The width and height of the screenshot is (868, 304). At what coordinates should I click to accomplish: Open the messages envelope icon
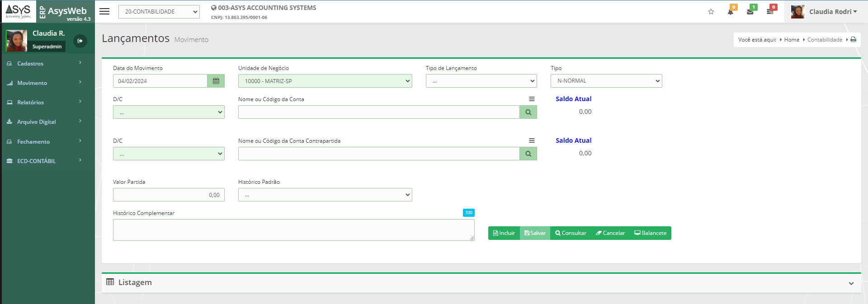pos(750,12)
